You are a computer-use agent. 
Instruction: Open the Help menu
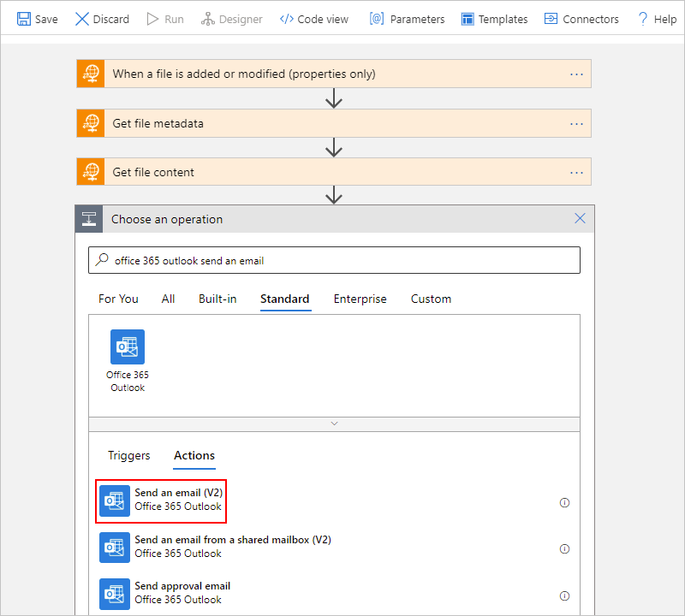pos(657,19)
